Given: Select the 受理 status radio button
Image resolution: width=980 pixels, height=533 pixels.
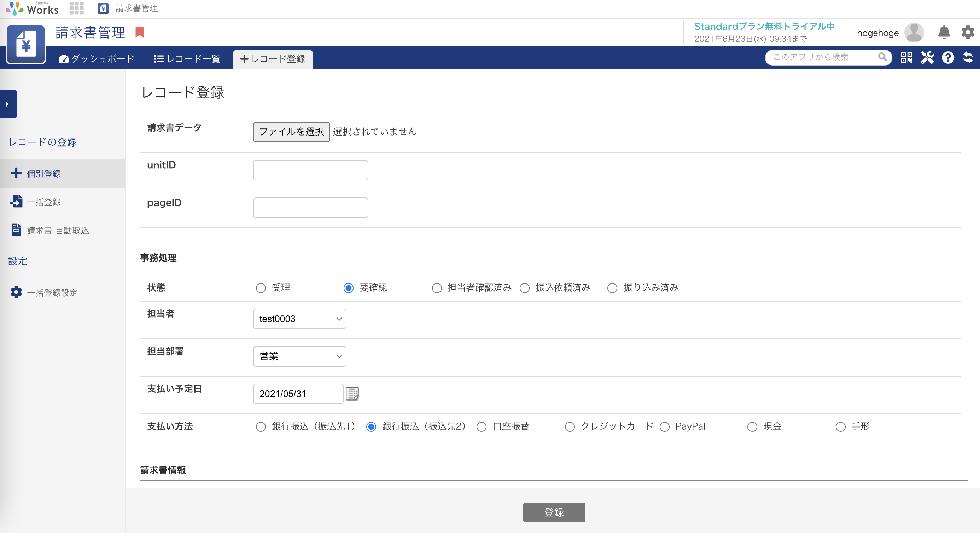Looking at the screenshot, I should pos(261,288).
